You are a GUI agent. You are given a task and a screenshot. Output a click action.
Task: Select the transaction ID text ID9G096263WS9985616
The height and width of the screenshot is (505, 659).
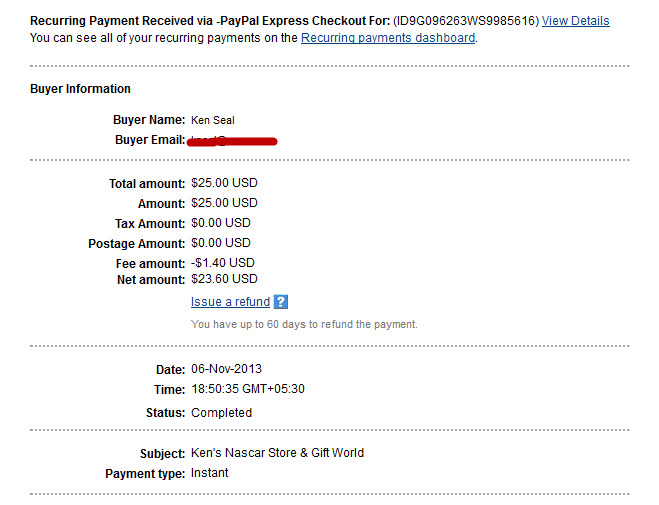466,21
